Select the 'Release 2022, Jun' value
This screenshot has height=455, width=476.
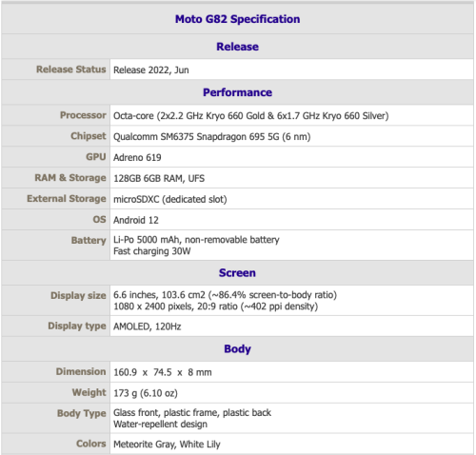tap(151, 69)
